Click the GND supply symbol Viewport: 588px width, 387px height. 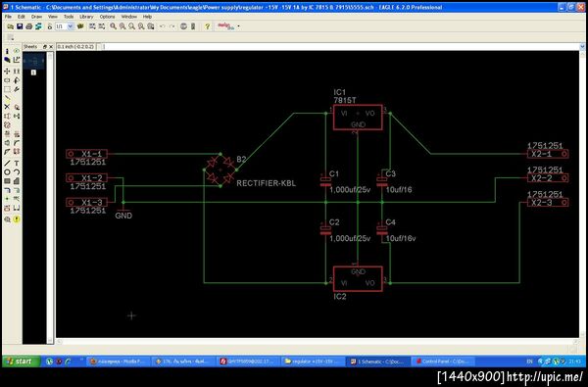[x=123, y=213]
